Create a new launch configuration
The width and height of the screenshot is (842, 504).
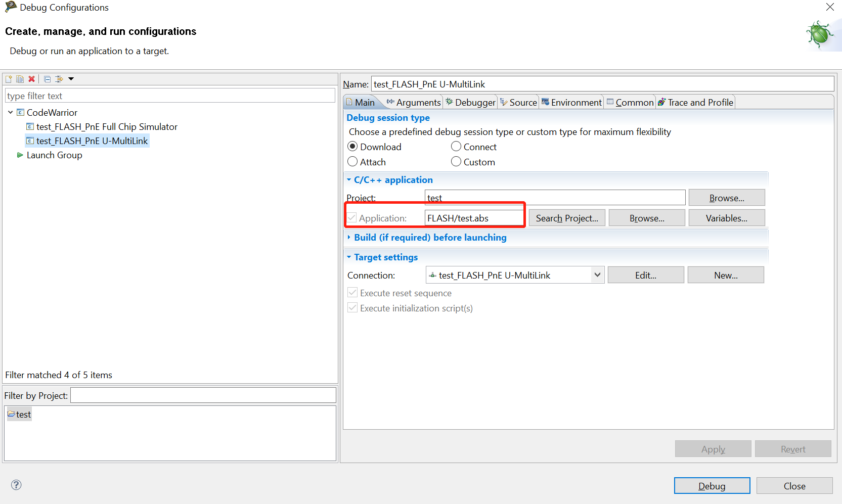(8, 79)
